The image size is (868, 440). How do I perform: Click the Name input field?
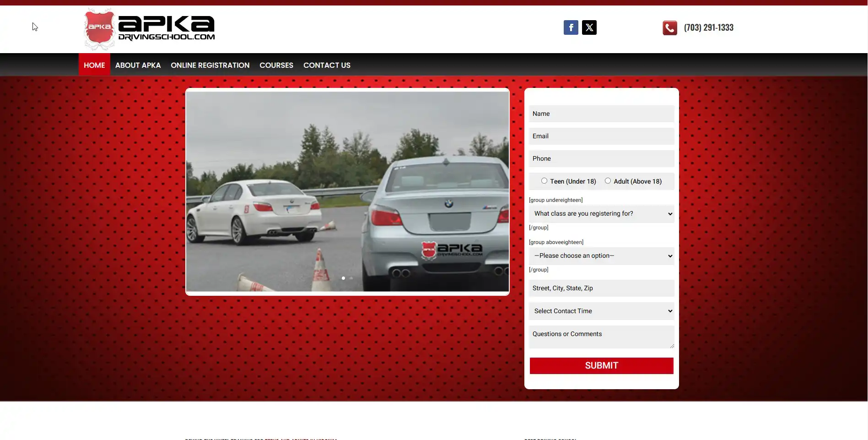tap(601, 113)
